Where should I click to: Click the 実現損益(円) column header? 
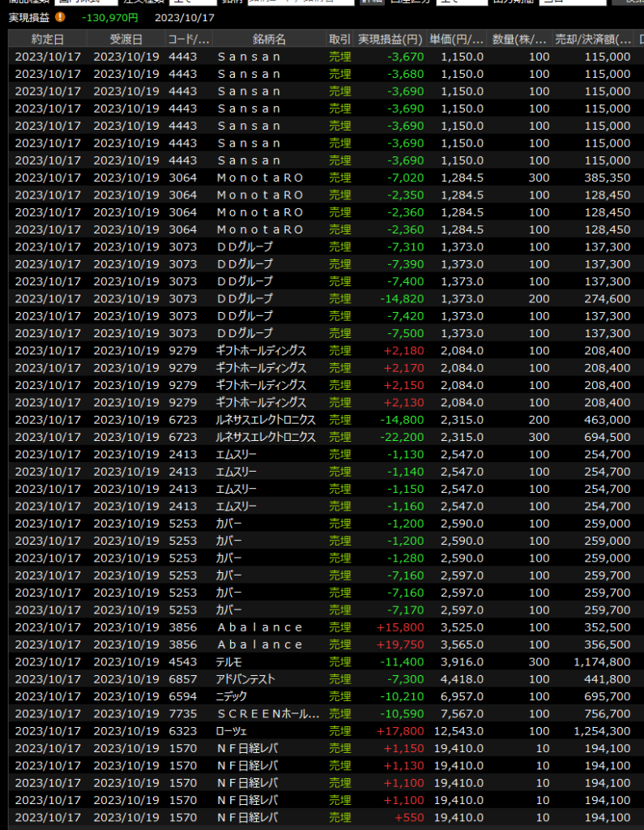click(x=391, y=39)
